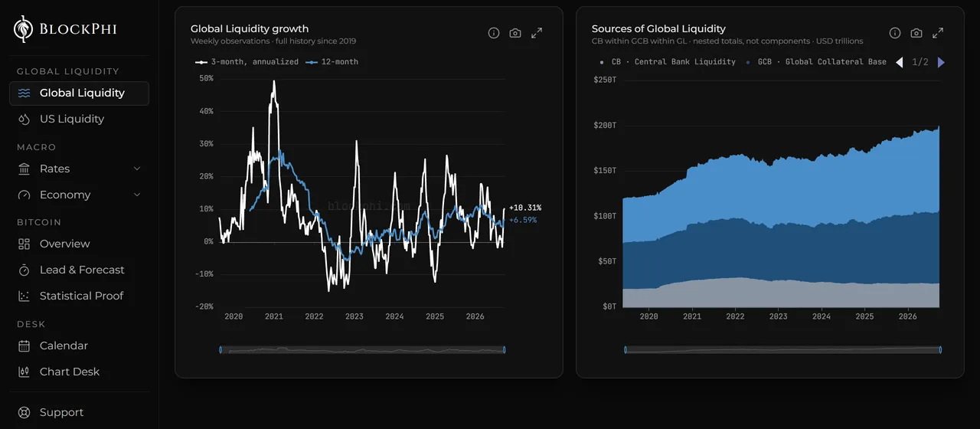Click the Overview grid icon

[x=24, y=244]
